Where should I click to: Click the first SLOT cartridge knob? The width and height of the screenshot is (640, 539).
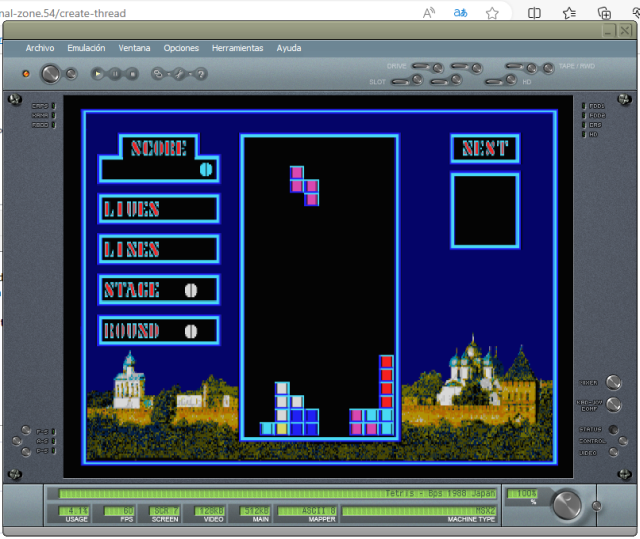pos(418,80)
